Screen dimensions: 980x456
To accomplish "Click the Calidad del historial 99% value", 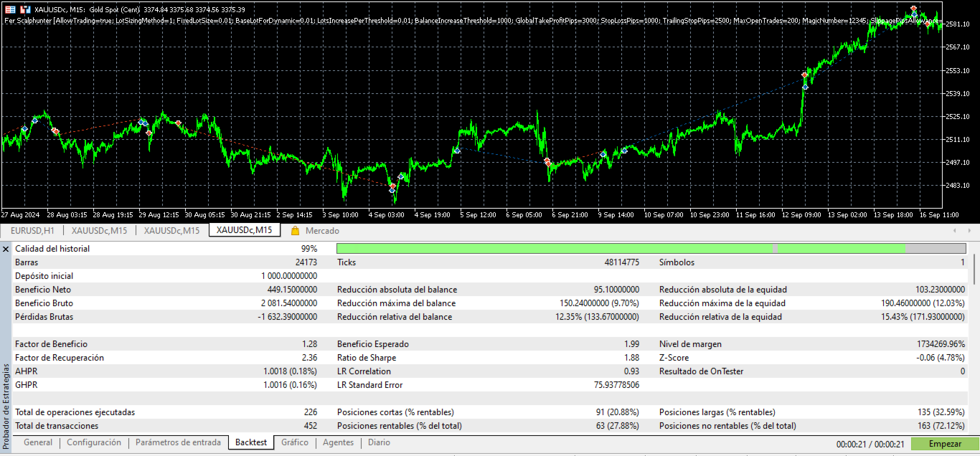I will [x=308, y=249].
